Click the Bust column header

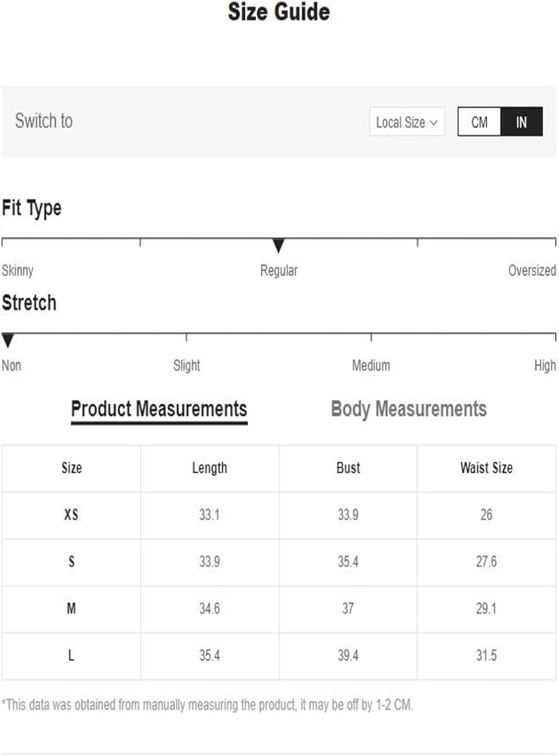pos(348,468)
